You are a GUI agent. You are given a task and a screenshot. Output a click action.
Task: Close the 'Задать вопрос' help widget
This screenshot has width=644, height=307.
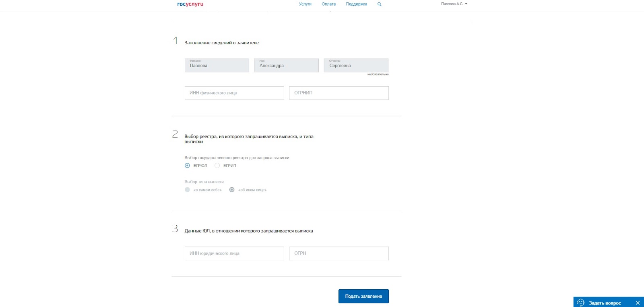(x=638, y=303)
